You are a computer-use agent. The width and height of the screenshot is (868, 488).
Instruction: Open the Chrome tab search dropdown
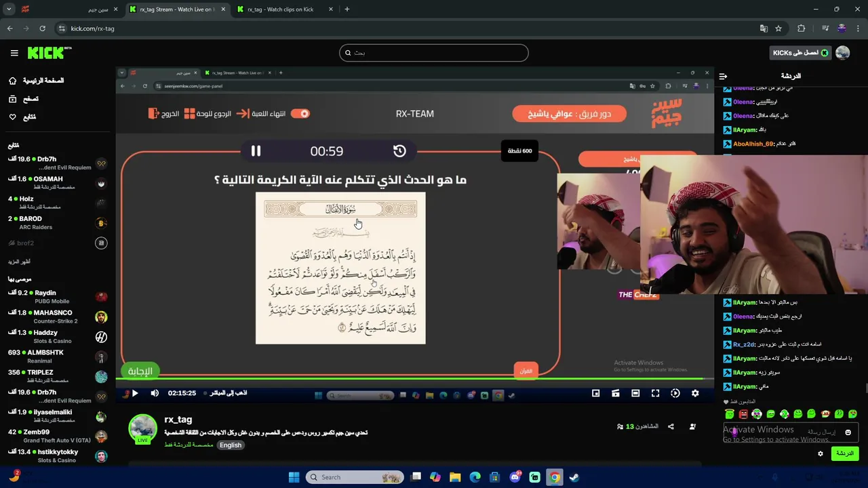tap(9, 9)
